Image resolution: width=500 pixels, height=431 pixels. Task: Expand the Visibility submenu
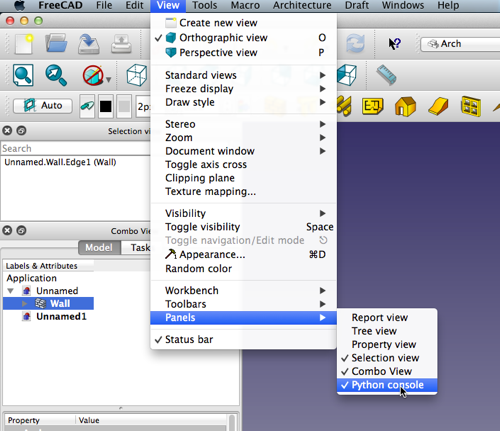(243, 213)
